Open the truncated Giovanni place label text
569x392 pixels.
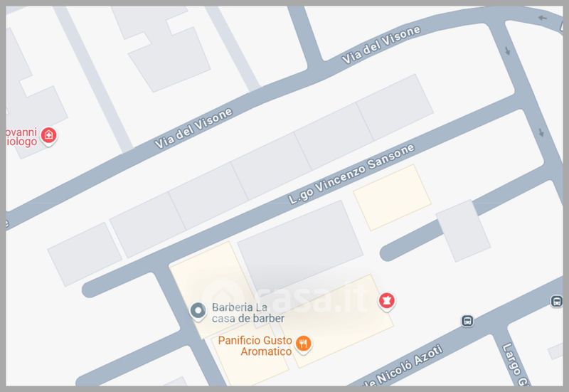(x=21, y=137)
